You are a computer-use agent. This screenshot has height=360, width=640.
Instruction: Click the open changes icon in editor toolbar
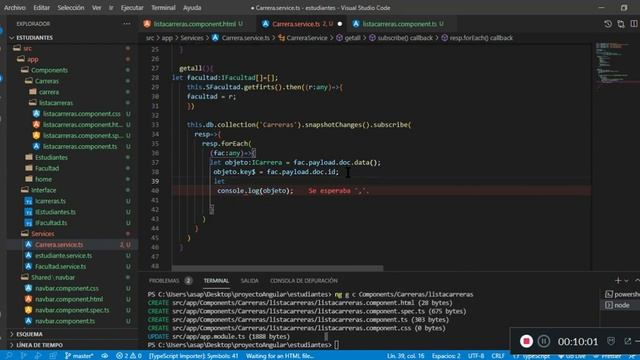point(621,24)
